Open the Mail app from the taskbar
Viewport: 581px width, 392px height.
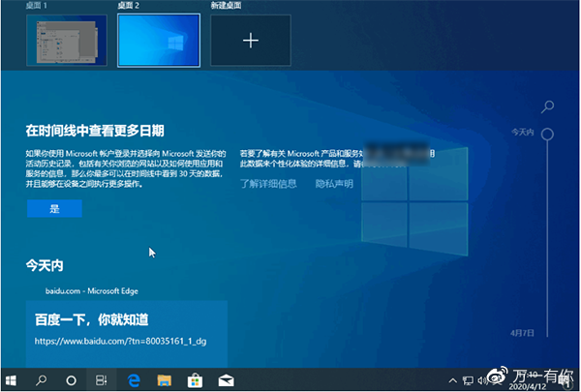click(x=225, y=380)
